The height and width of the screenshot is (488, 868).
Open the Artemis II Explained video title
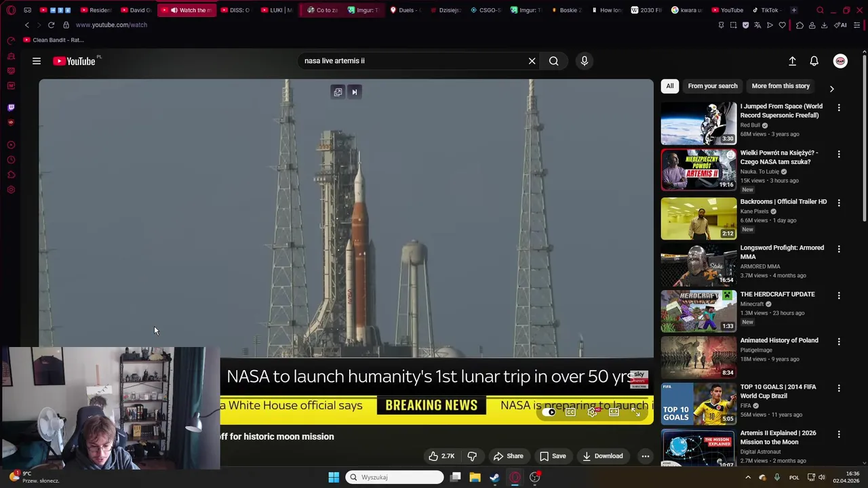(x=778, y=437)
